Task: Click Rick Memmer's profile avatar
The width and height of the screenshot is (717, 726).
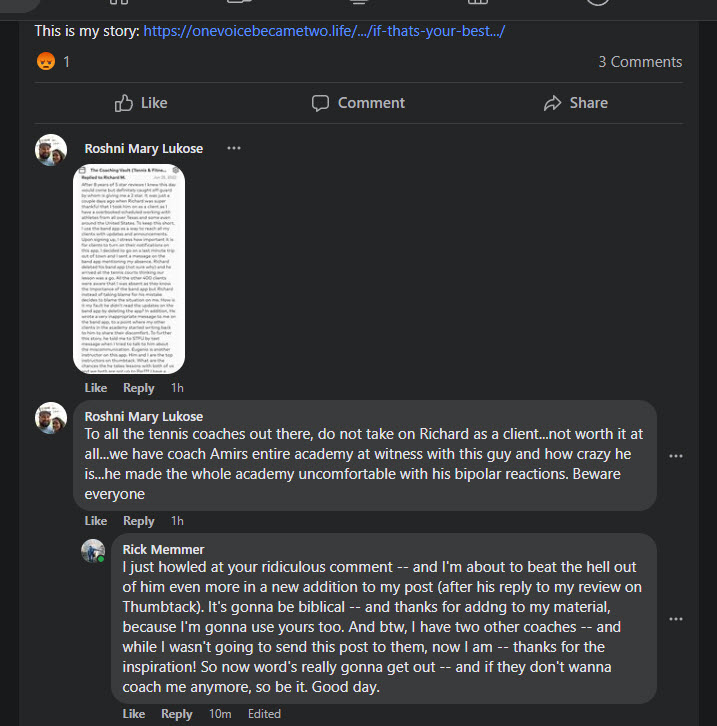Action: tap(93, 551)
